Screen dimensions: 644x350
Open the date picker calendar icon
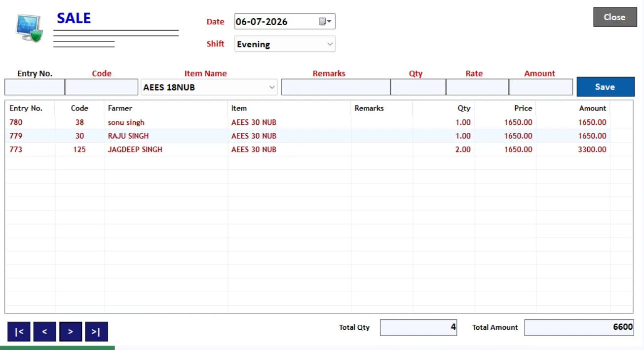325,22
